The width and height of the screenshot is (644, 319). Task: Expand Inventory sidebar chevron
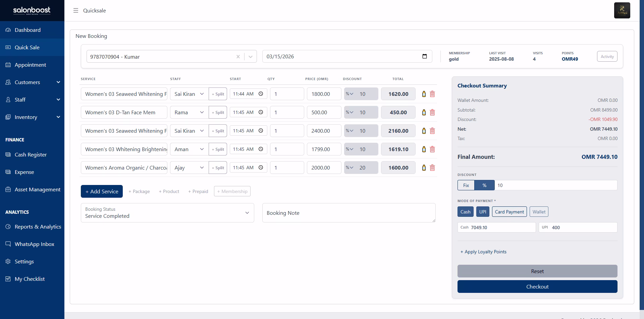coord(58,117)
